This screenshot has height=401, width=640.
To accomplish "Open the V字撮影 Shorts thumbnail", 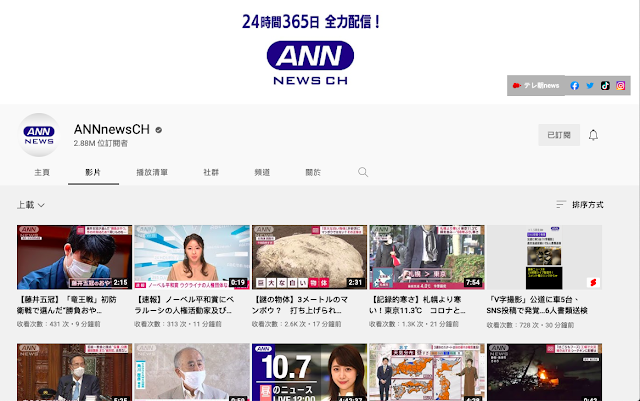I will [x=544, y=257].
